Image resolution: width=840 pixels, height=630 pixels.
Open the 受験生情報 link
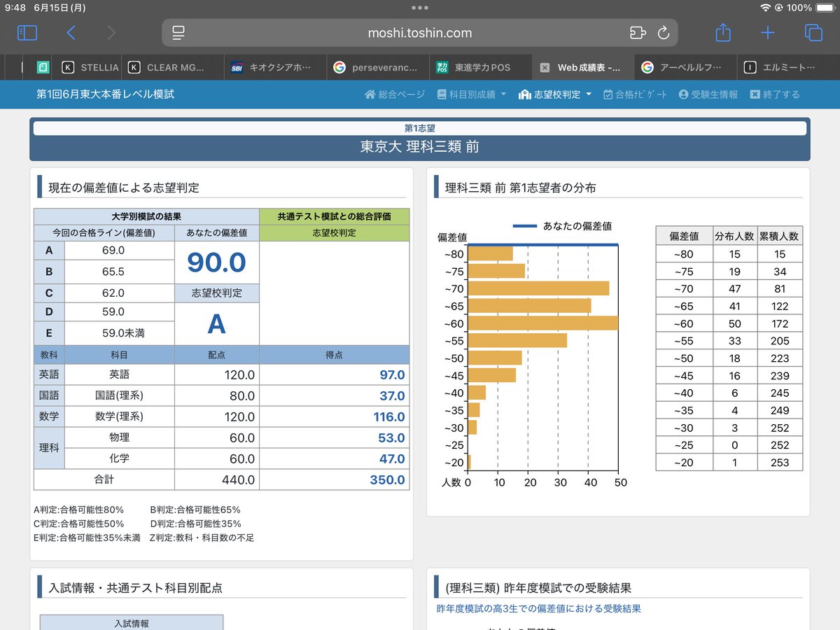(x=708, y=94)
